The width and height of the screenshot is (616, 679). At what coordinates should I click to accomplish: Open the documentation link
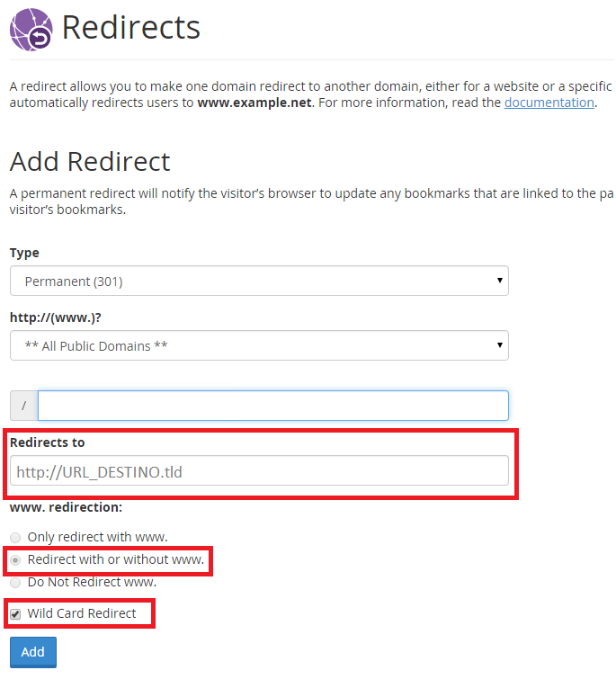pyautogui.click(x=549, y=103)
